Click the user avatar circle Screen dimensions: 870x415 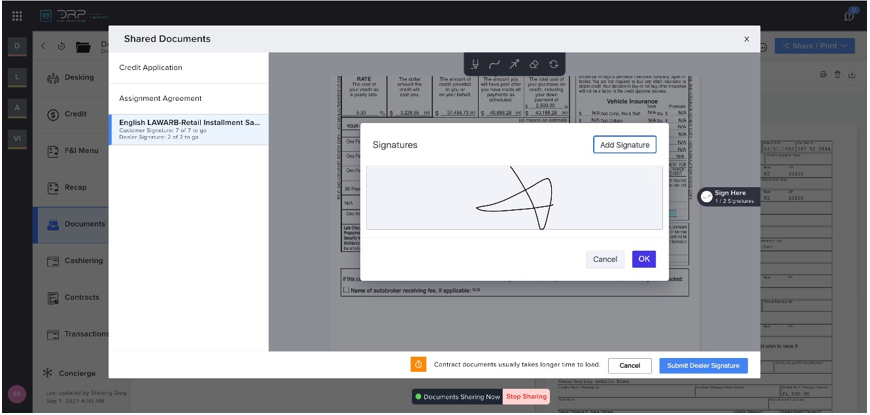[x=17, y=394]
